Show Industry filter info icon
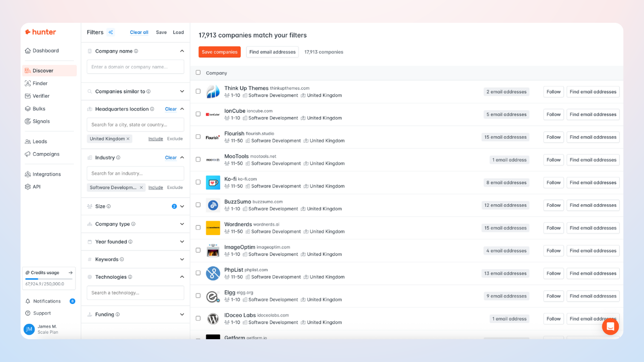Viewport: 644px width, 362px height. point(118,158)
